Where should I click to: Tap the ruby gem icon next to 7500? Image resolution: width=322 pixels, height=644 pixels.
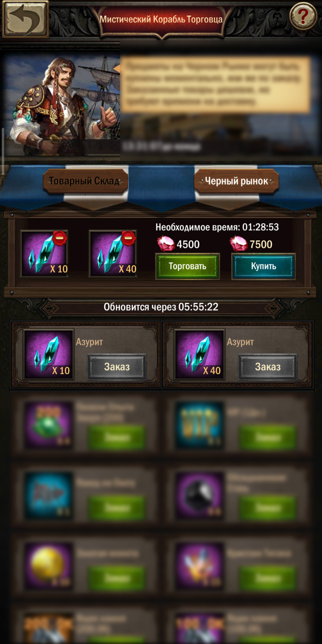pos(239,243)
